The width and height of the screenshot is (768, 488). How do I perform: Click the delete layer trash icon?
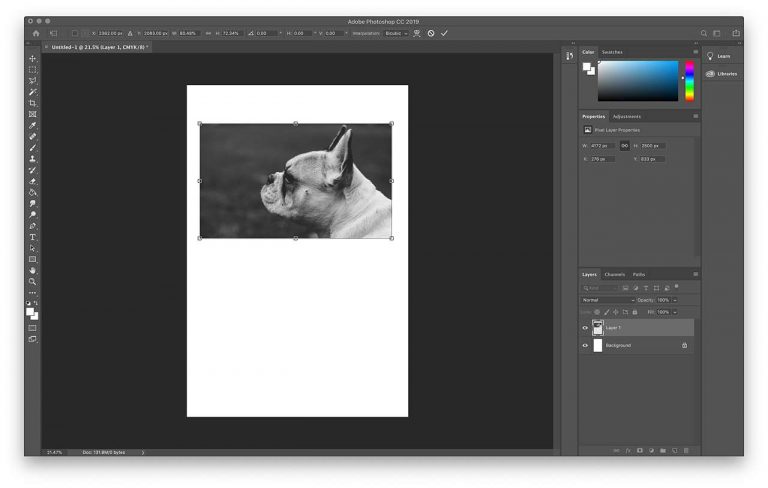[686, 450]
